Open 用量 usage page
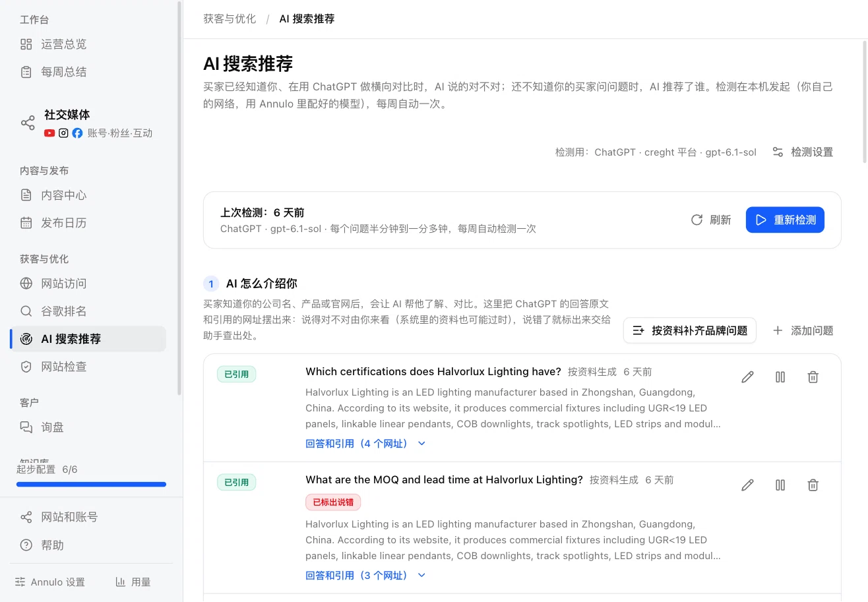868x602 pixels. tap(133, 582)
